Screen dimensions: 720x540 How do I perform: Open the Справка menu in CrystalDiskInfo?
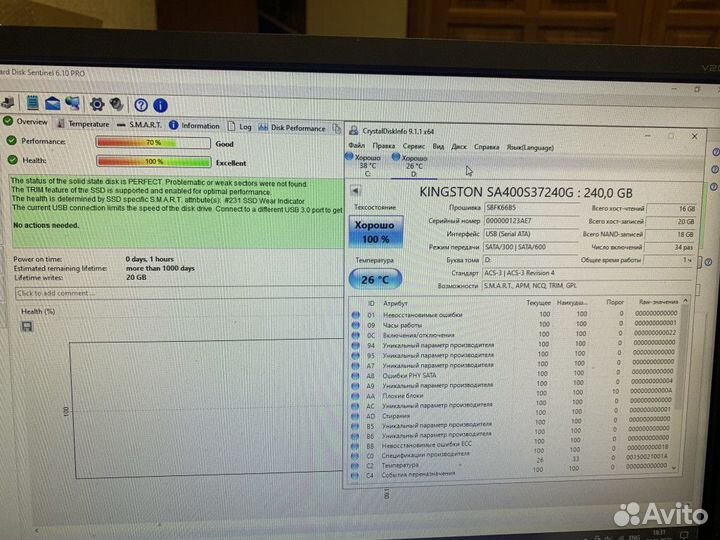click(x=486, y=147)
